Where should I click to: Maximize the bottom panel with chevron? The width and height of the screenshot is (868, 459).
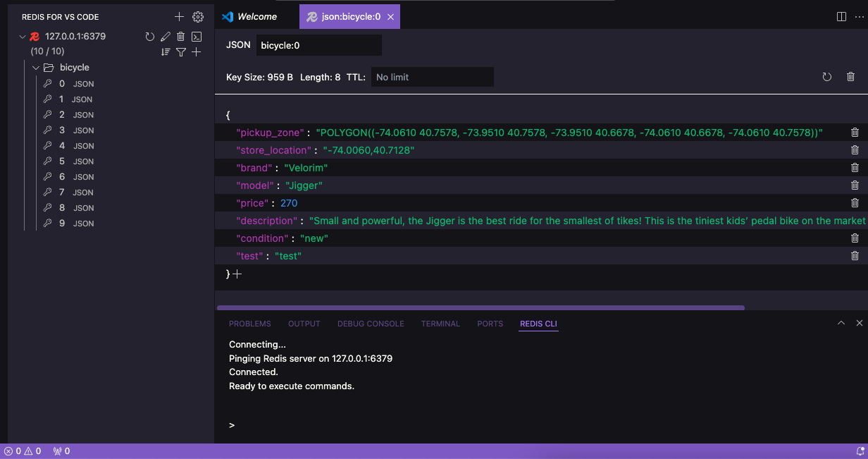(x=841, y=323)
